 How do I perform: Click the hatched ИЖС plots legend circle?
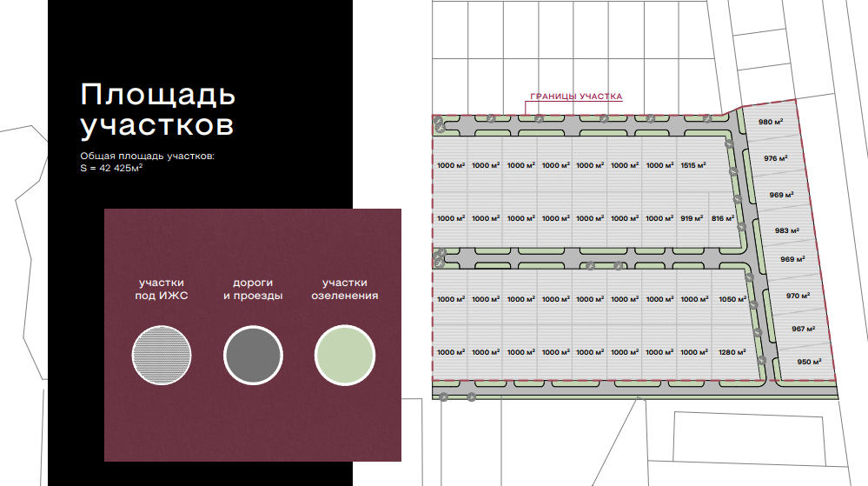(x=162, y=356)
